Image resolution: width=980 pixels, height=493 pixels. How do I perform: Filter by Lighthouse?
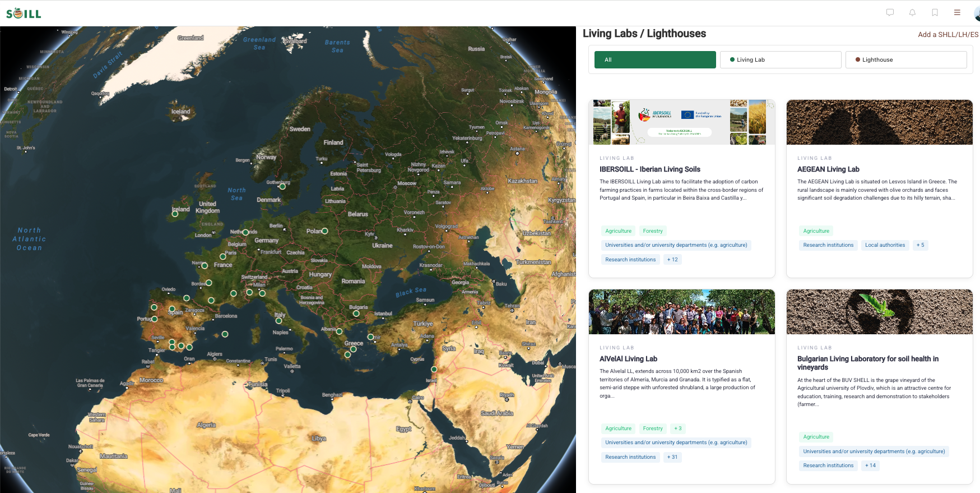(906, 59)
